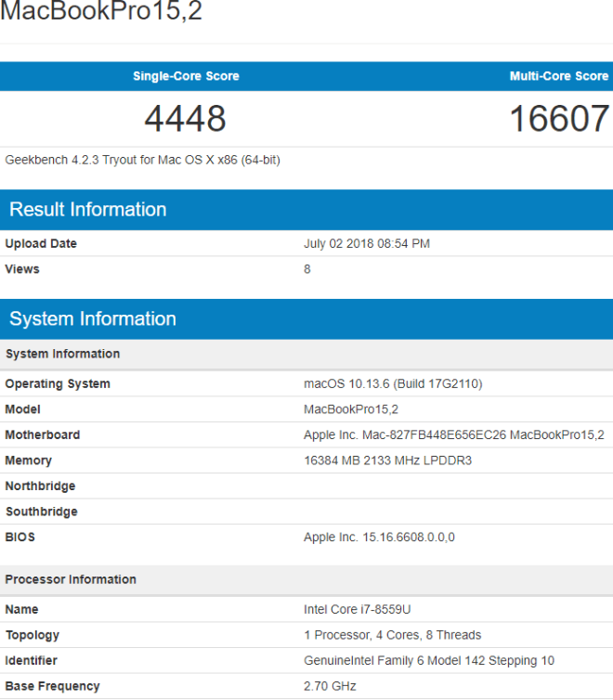The width and height of the screenshot is (613, 700).
Task: Click the MacBookPro15,2 page title
Action: (x=101, y=12)
